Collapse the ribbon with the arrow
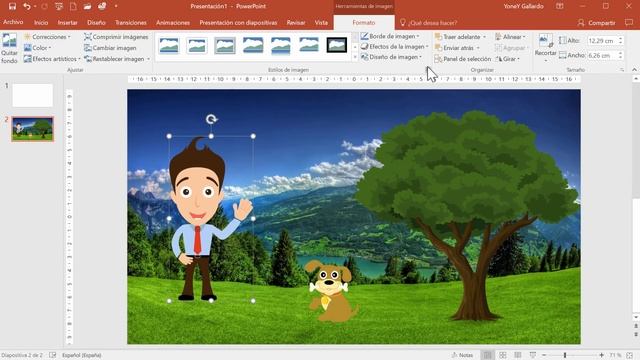Screen dimensions: 640x360 pos(634,70)
